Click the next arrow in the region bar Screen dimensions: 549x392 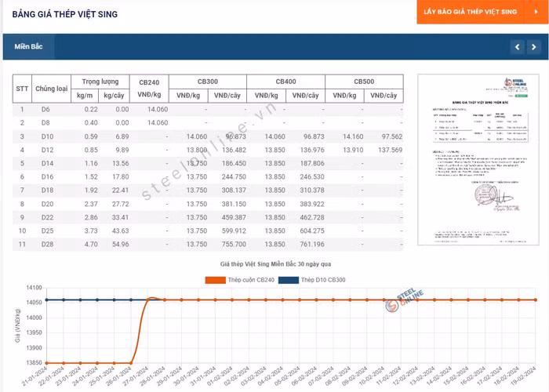(x=534, y=47)
